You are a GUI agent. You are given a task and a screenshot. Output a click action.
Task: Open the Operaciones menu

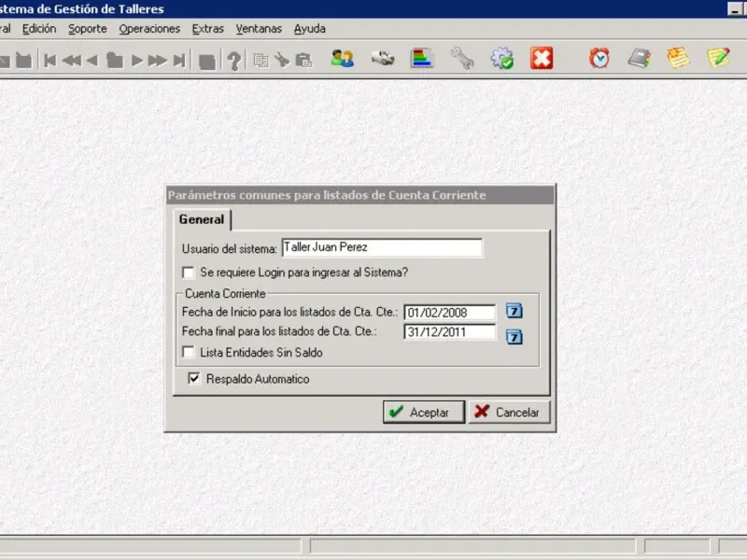(x=149, y=29)
